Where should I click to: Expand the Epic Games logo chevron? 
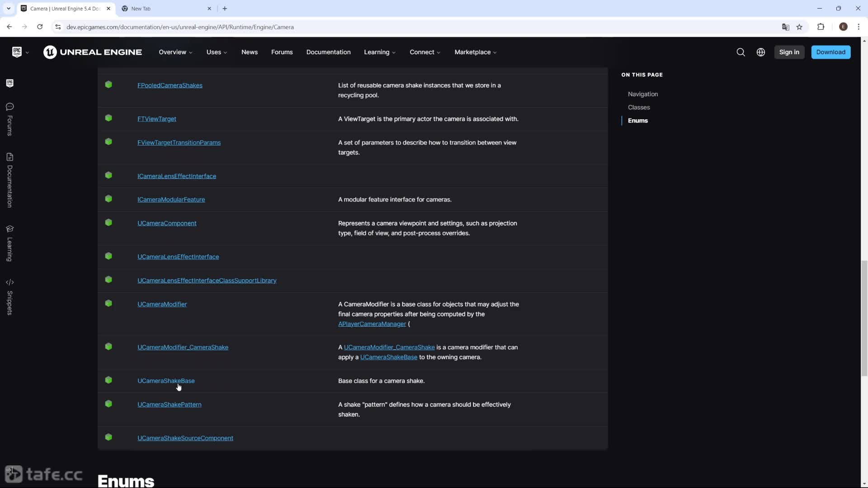27,52
